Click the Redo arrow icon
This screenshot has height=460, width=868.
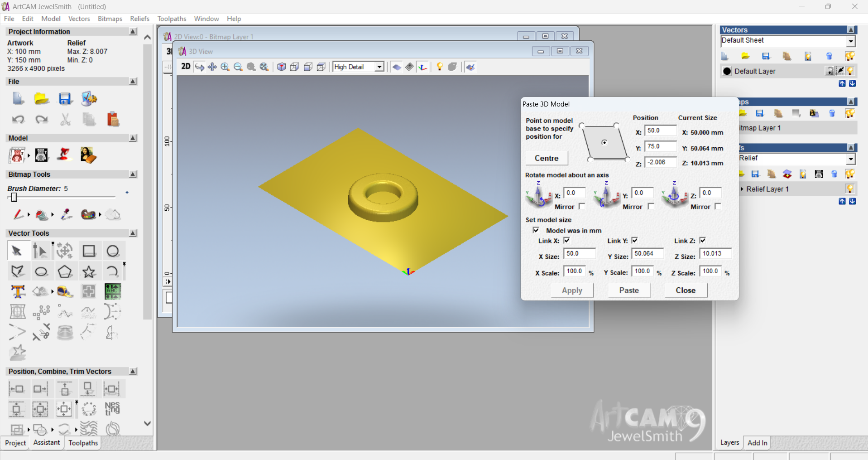pos(41,120)
